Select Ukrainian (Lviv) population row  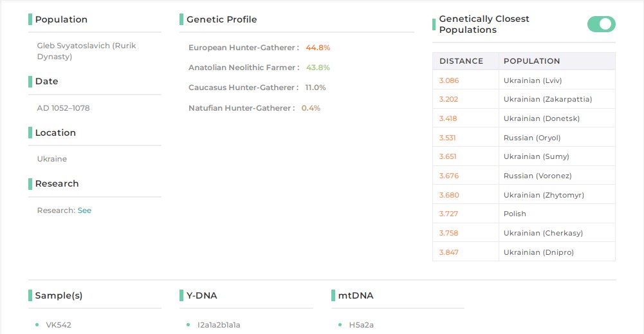click(534, 80)
